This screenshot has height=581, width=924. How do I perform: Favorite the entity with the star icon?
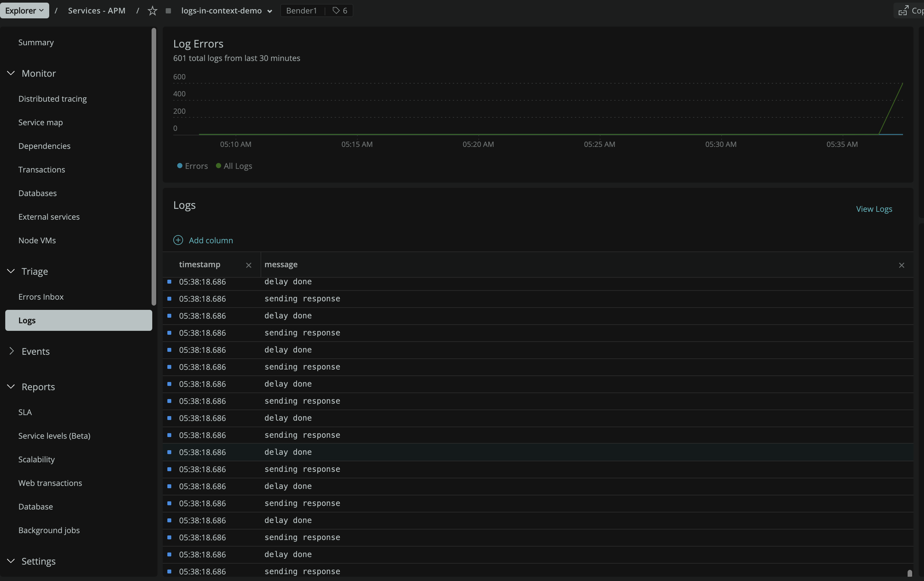pyautogui.click(x=152, y=11)
